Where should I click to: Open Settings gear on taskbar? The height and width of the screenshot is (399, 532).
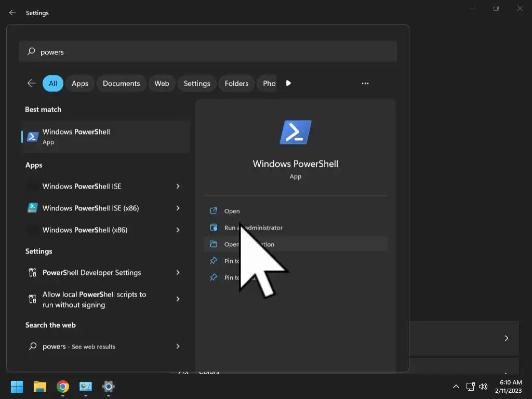[x=108, y=387]
